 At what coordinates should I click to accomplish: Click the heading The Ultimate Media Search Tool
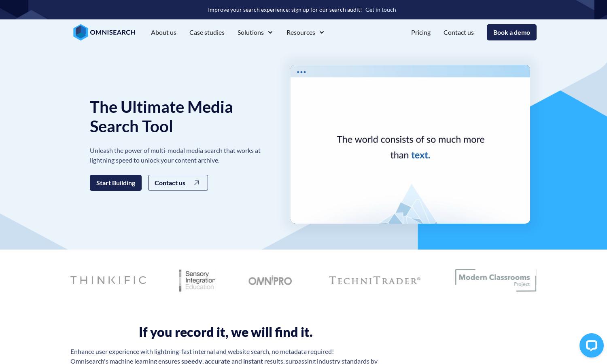[161, 116]
